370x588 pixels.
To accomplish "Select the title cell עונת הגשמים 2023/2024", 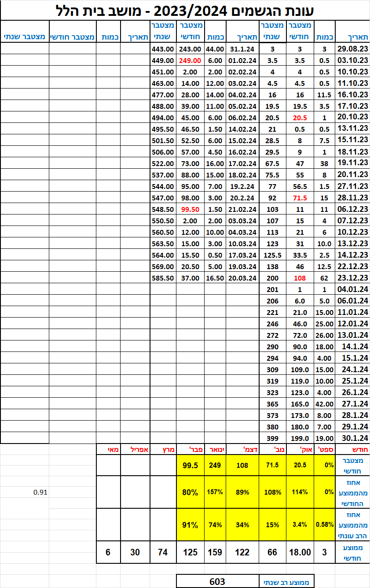I will [185, 10].
